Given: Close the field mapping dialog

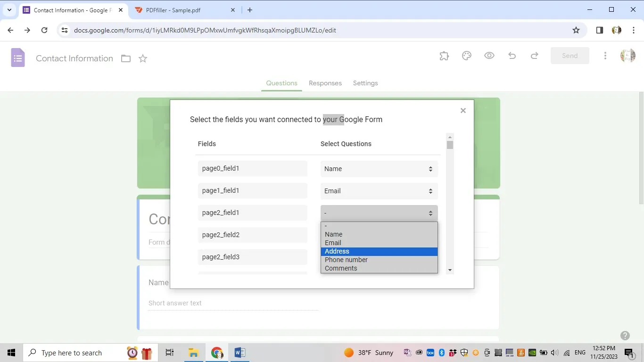Looking at the screenshot, I should (x=462, y=110).
